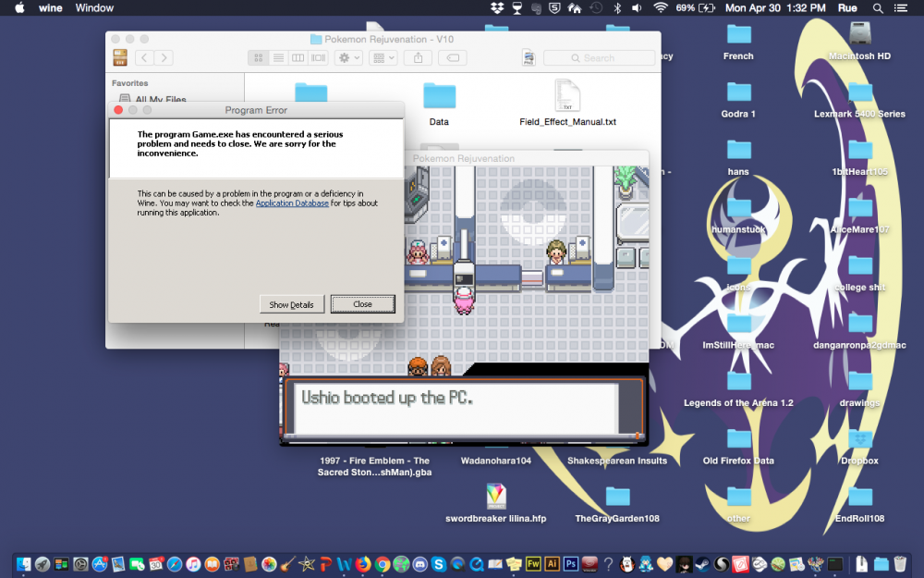Click Show Details in Program Error dialog
924x578 pixels.
tap(292, 304)
